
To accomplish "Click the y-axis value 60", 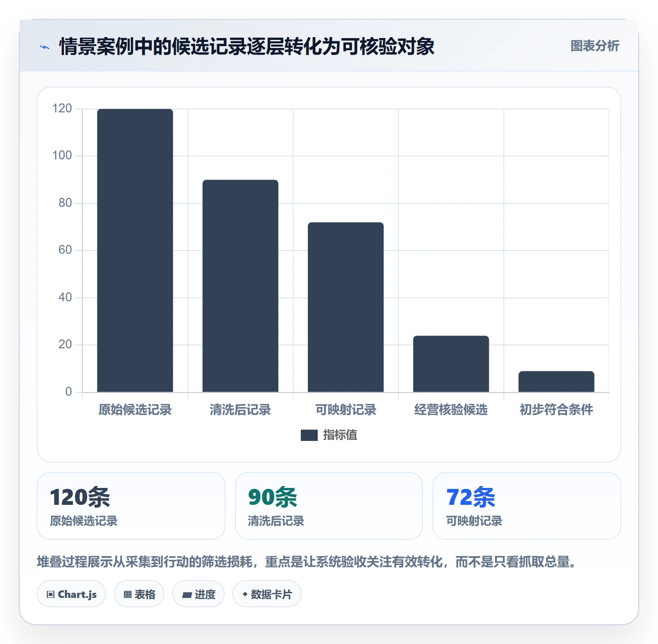I will pyautogui.click(x=65, y=250).
